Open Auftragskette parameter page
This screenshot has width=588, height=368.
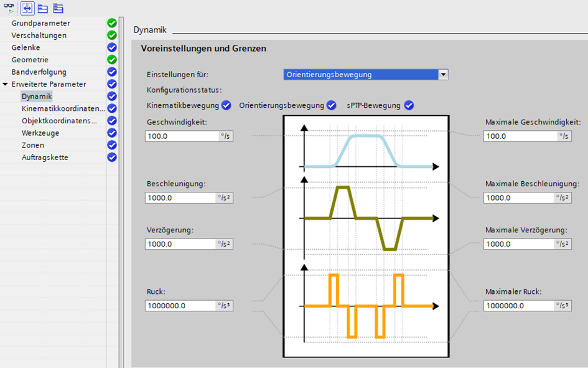pos(45,158)
